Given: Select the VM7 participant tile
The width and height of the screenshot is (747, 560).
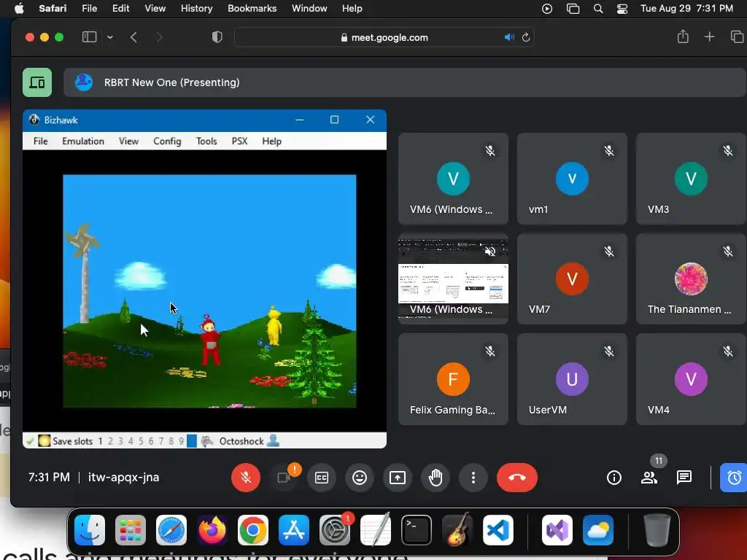Looking at the screenshot, I should (x=572, y=279).
